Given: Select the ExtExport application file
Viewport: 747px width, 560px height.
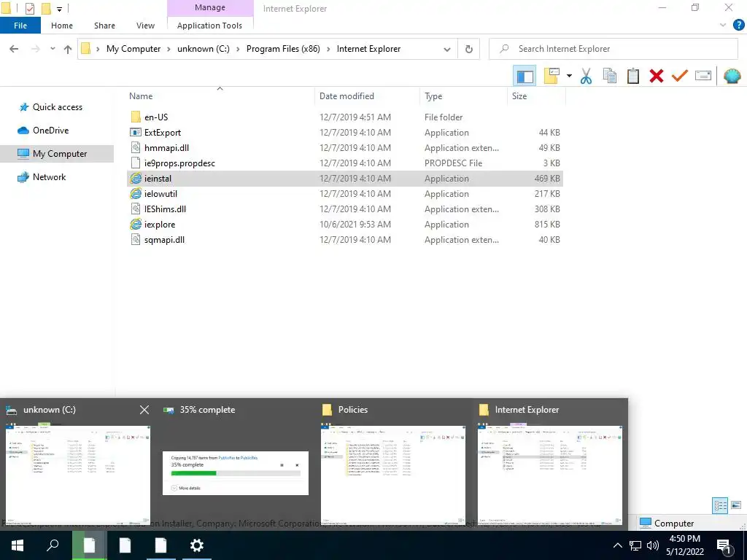Looking at the screenshot, I should tap(345, 133).
